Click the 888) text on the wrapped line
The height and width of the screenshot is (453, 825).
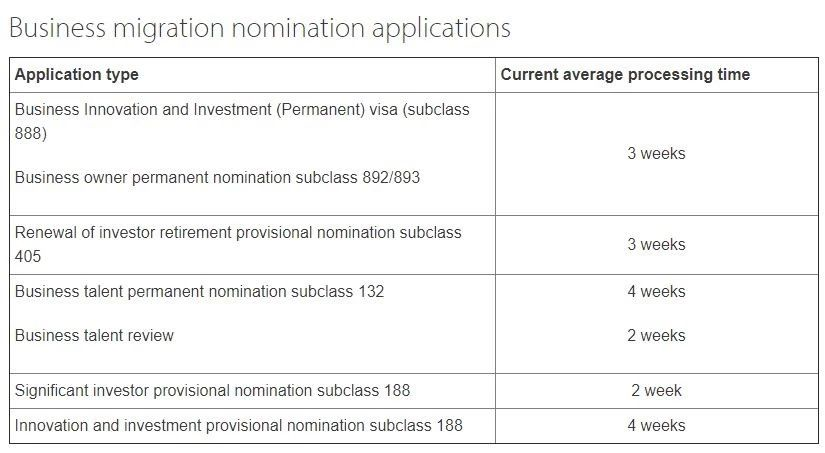click(30, 134)
